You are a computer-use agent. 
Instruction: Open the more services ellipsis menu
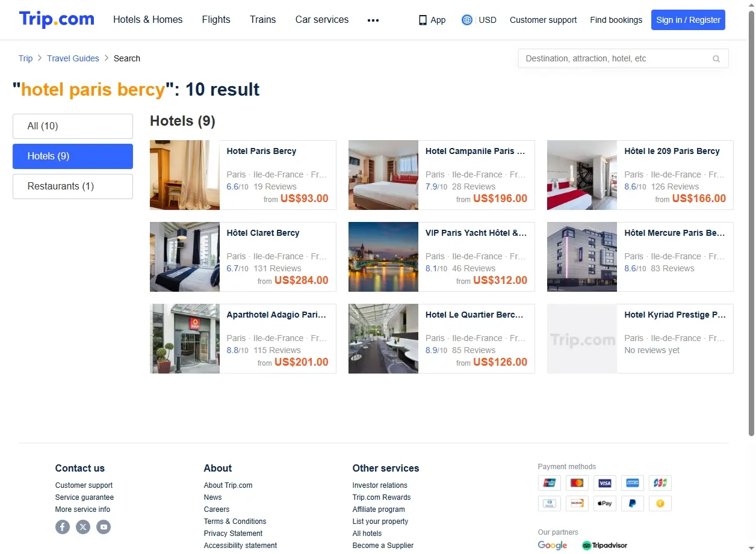[373, 20]
